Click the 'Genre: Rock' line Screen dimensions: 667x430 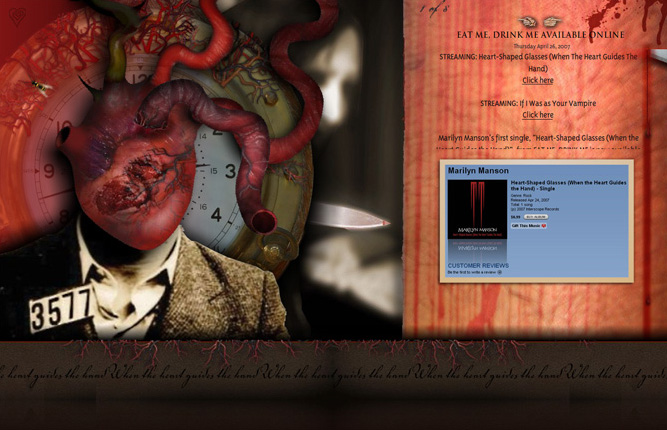[521, 195]
